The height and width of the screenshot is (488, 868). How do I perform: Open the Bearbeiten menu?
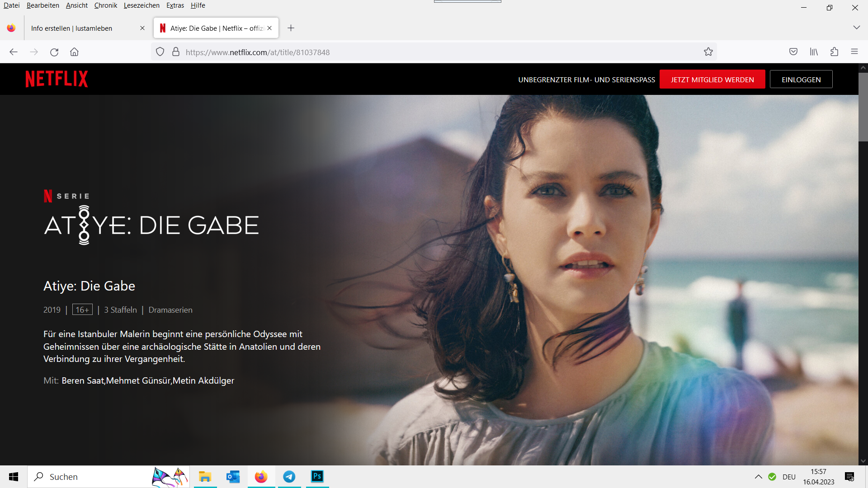(43, 5)
